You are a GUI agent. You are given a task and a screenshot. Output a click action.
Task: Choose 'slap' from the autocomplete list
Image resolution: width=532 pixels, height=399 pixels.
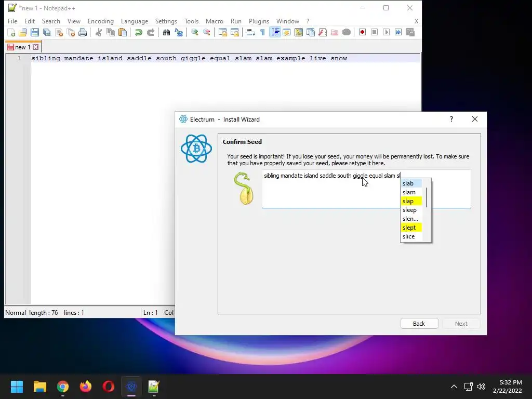(411, 201)
